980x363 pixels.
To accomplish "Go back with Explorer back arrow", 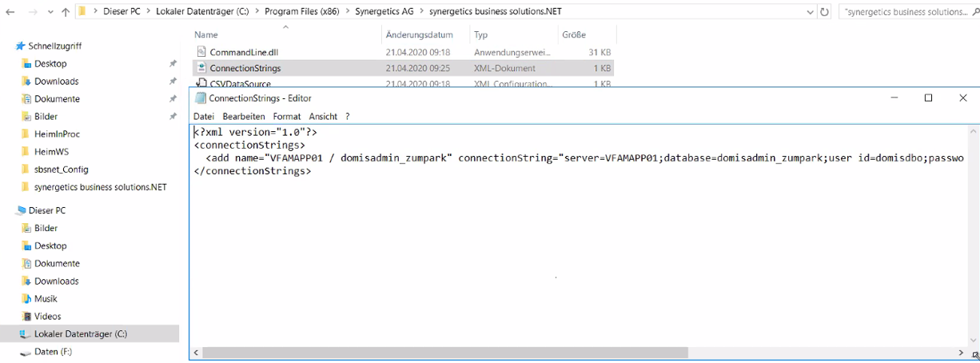I will 10,13.
